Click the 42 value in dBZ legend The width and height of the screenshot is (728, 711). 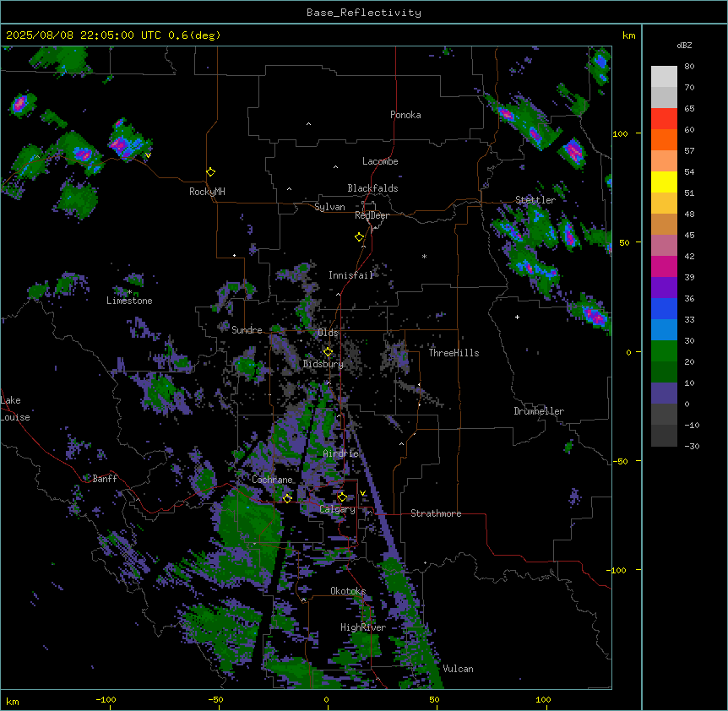pyautogui.click(x=689, y=256)
